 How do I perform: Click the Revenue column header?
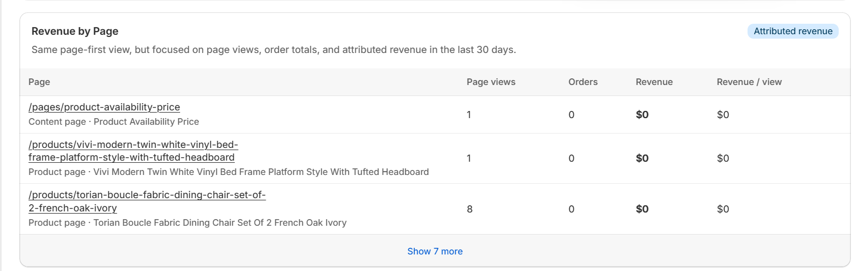point(654,82)
